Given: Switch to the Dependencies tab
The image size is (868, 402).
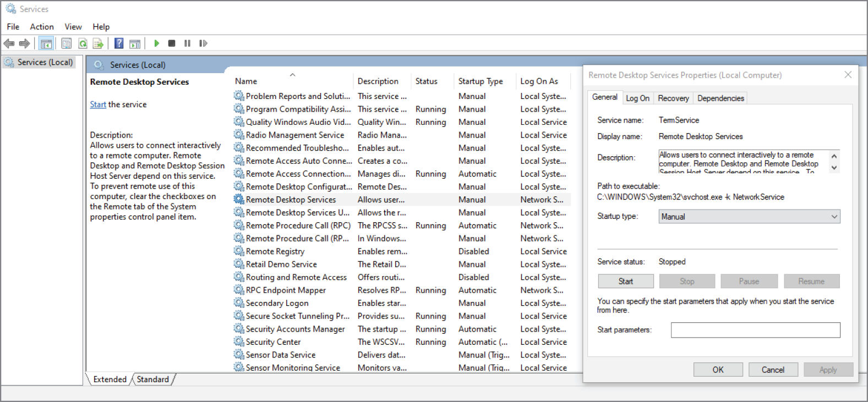Looking at the screenshot, I should pyautogui.click(x=720, y=98).
